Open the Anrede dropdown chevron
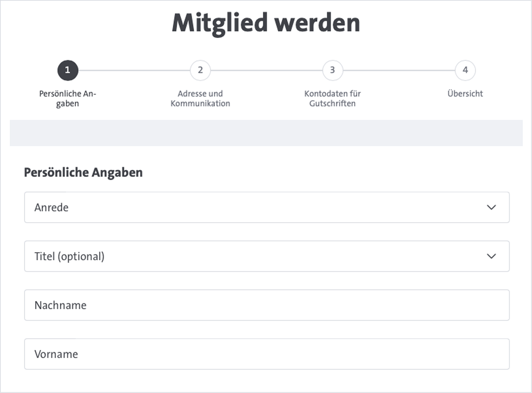 (x=491, y=207)
